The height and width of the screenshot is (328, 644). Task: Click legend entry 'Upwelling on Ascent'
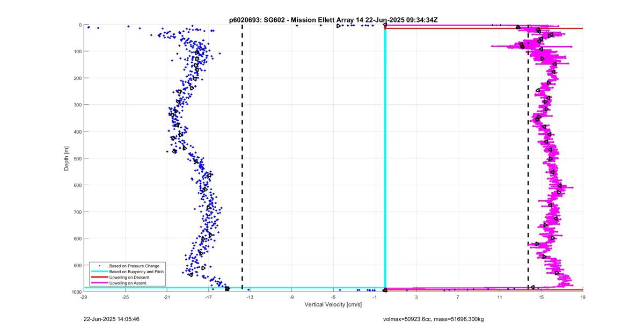point(128,283)
